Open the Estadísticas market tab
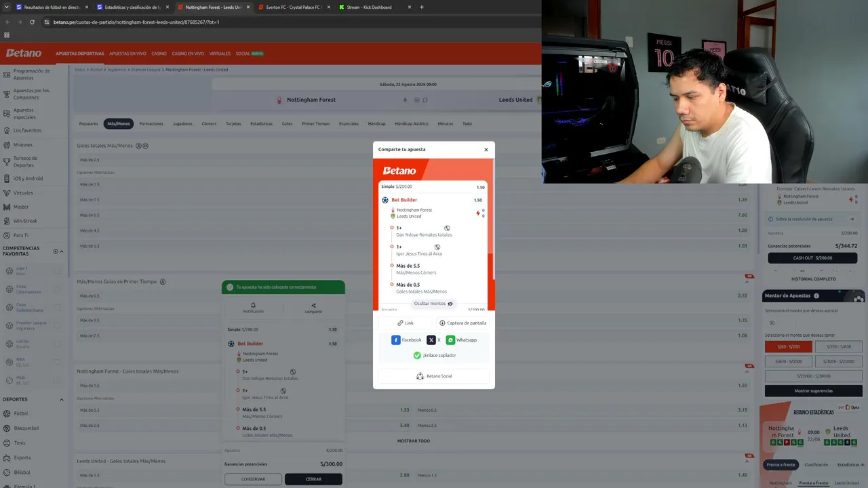 (261, 124)
